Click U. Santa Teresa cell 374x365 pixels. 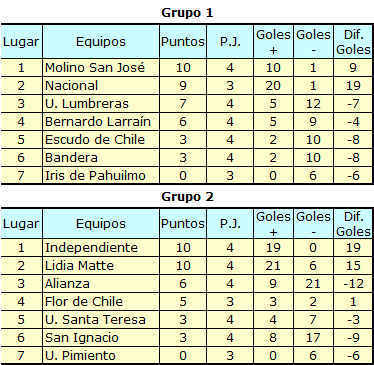[101, 320]
